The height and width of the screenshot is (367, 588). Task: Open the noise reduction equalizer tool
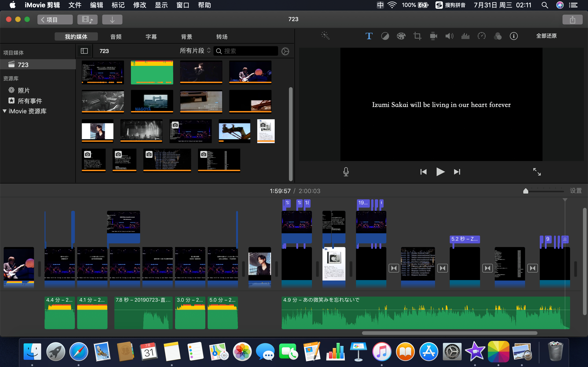coord(465,36)
